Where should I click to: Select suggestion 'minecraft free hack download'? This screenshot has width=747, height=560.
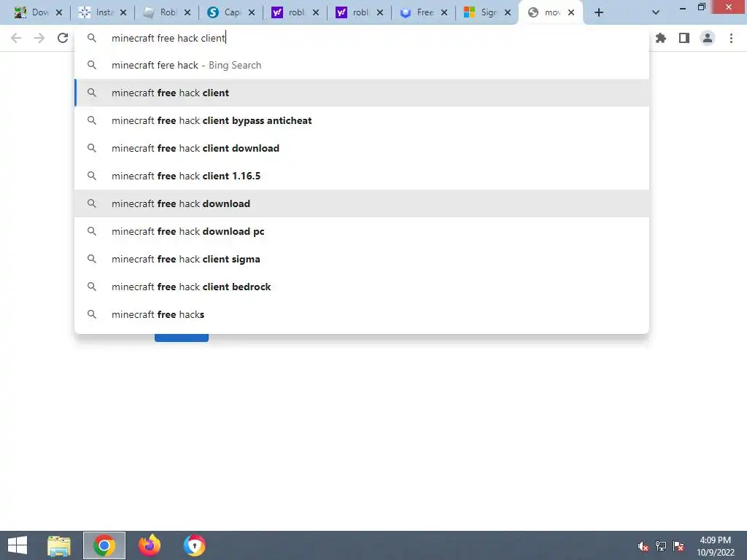click(362, 204)
